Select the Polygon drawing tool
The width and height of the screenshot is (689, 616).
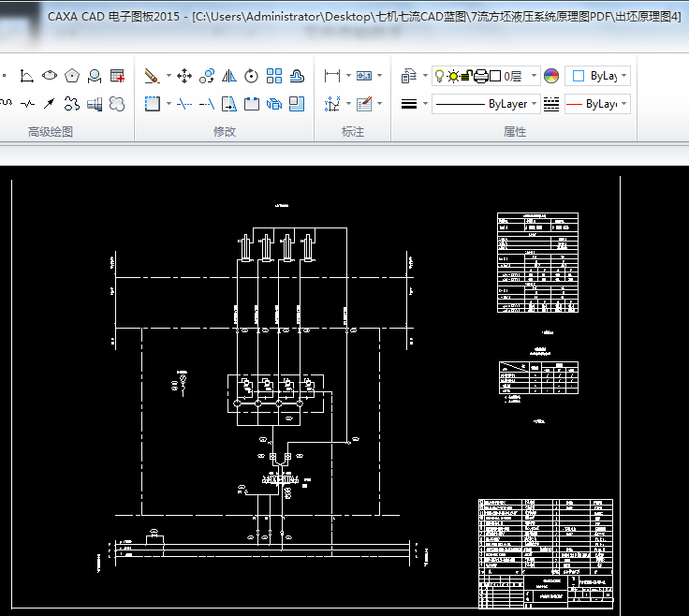tap(73, 76)
